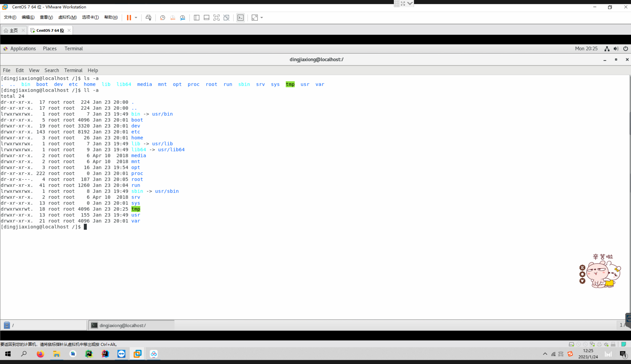Click Send Ctrl+Alt+Del toolbar icon
631x364 pixels.
(148, 17)
